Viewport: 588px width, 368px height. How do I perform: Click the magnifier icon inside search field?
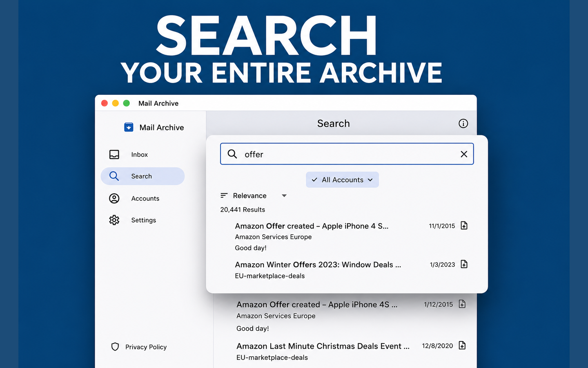click(232, 154)
